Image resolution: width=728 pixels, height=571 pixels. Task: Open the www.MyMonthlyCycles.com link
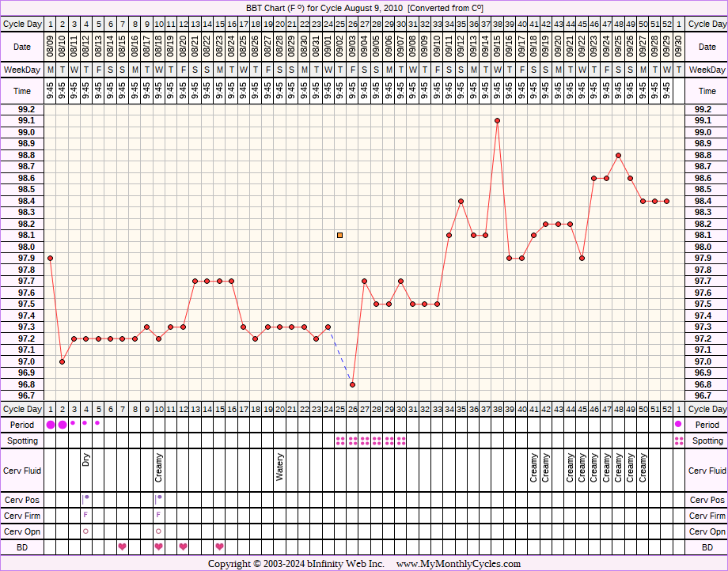click(x=458, y=564)
